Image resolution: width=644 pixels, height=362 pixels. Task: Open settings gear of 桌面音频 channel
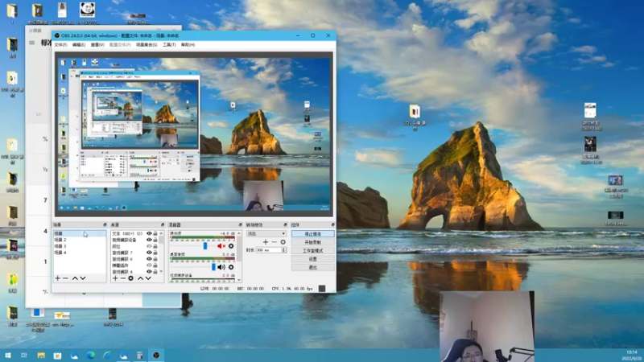[231, 267]
